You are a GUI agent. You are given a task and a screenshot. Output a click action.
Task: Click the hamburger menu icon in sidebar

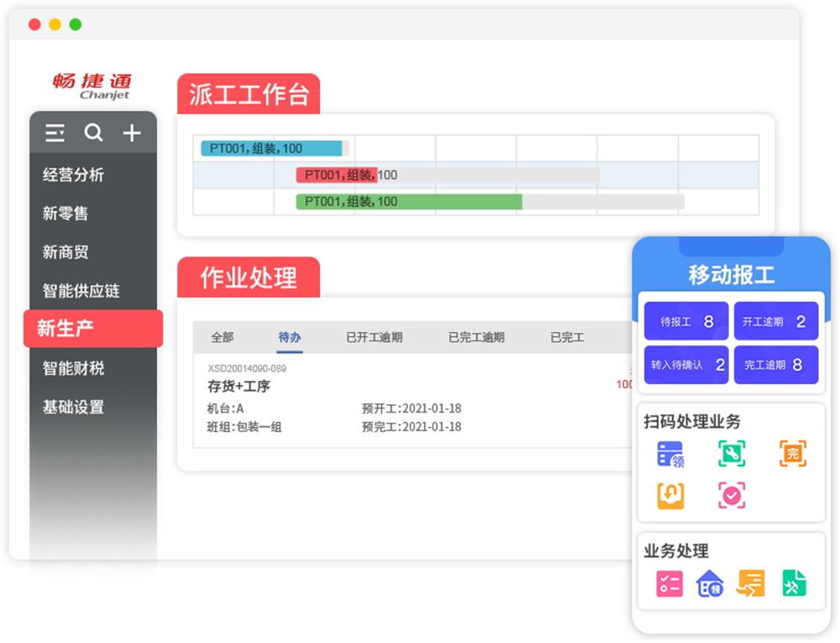point(55,133)
